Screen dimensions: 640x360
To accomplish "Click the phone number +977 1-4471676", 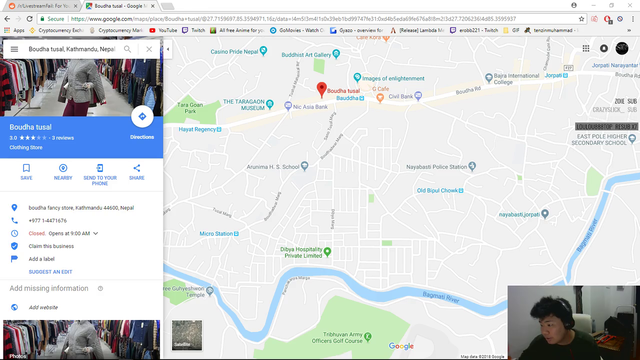I will point(48,221).
